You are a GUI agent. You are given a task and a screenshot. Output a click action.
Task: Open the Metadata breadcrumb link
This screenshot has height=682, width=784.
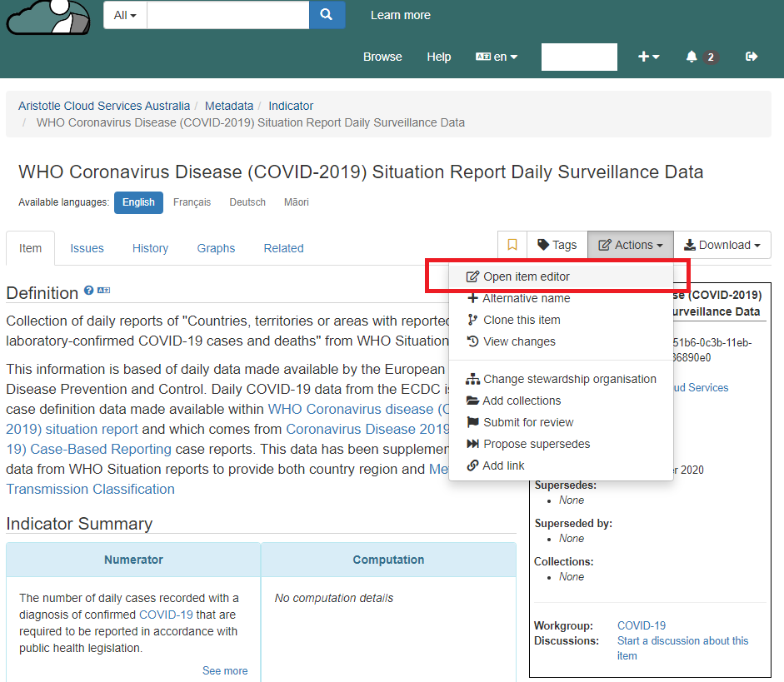pyautogui.click(x=229, y=106)
